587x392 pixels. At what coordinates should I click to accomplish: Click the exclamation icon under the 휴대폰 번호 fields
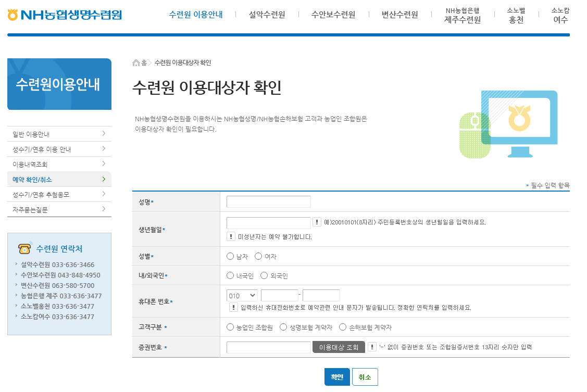[233, 308]
